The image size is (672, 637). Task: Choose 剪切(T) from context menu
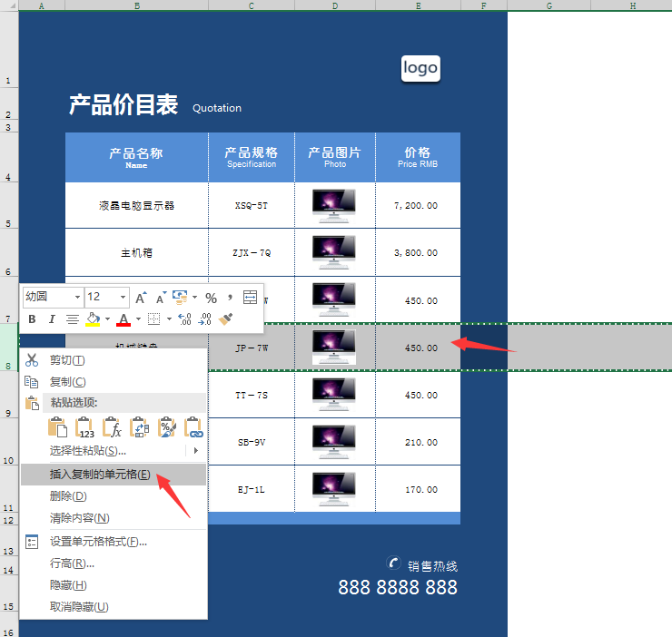tap(114, 360)
